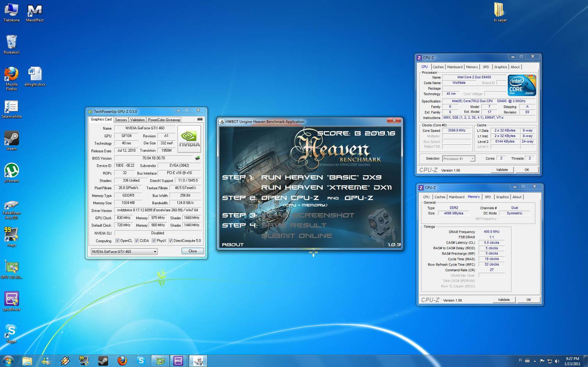The height and width of the screenshot is (367, 588).
Task: Click Open CPU-Z in Heaven app
Action: [x=290, y=198]
